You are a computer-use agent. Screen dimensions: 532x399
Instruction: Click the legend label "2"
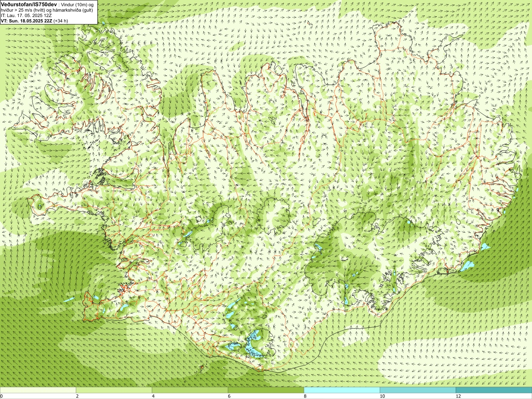click(x=77, y=396)
